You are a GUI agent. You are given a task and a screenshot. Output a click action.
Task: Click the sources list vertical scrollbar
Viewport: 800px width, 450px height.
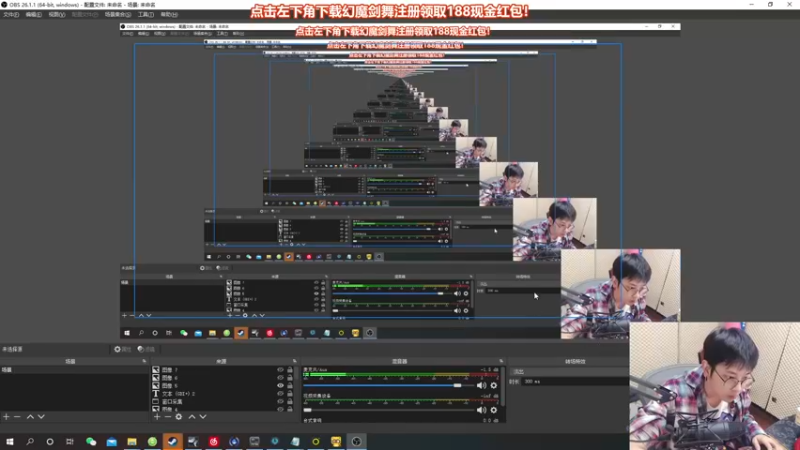[297, 374]
